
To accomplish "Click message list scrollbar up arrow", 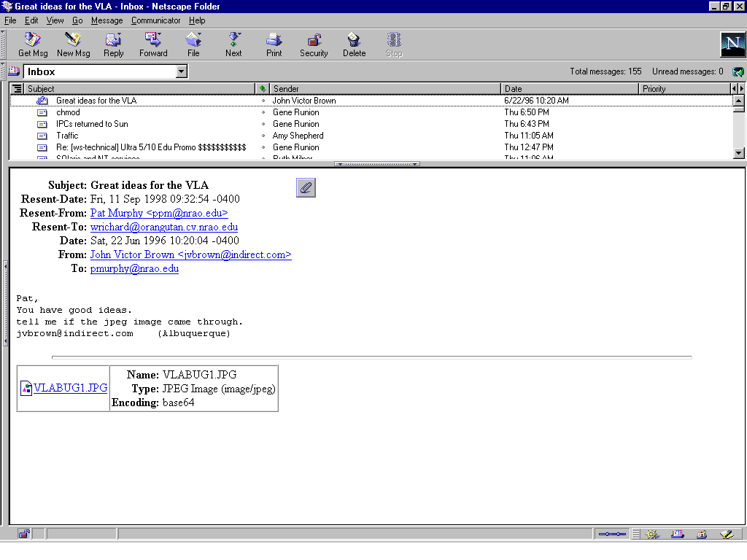I will tap(739, 101).
